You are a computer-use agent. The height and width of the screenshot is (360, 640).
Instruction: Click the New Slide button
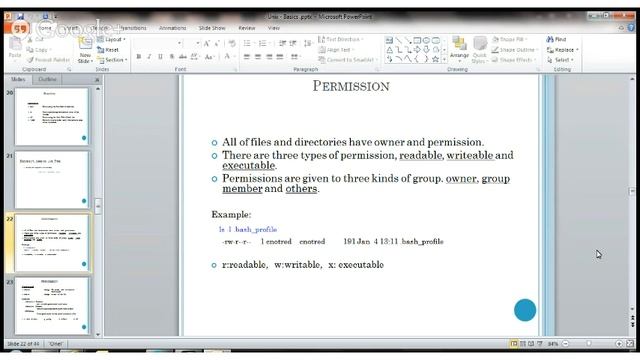85,50
